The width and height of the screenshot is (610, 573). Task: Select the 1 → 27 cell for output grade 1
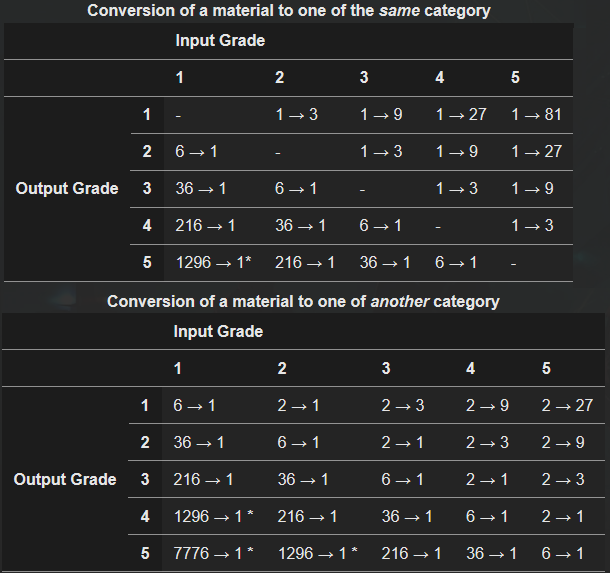461,115
